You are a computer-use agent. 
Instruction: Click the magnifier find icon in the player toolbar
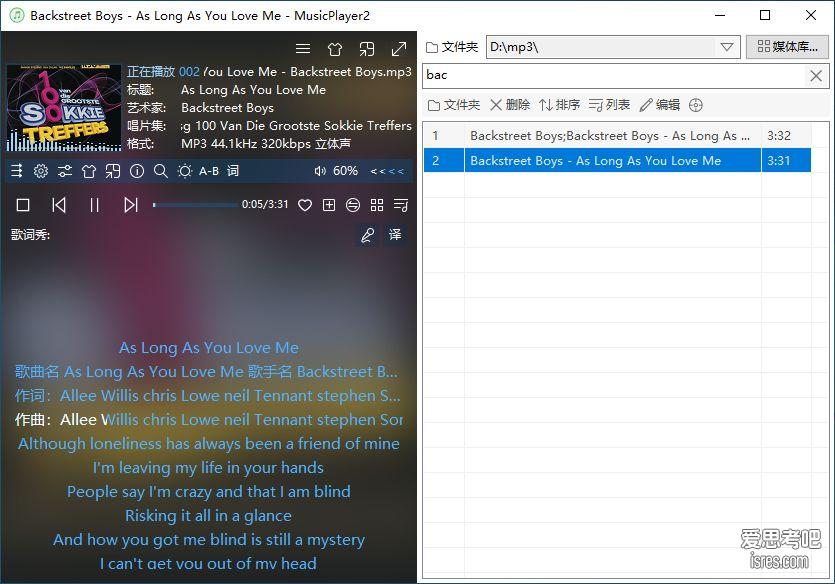(x=160, y=171)
